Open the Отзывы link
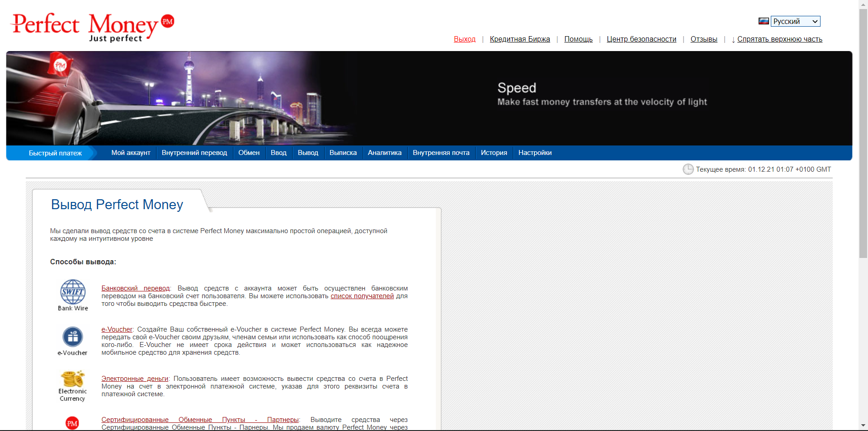868x431 pixels. pyautogui.click(x=704, y=39)
